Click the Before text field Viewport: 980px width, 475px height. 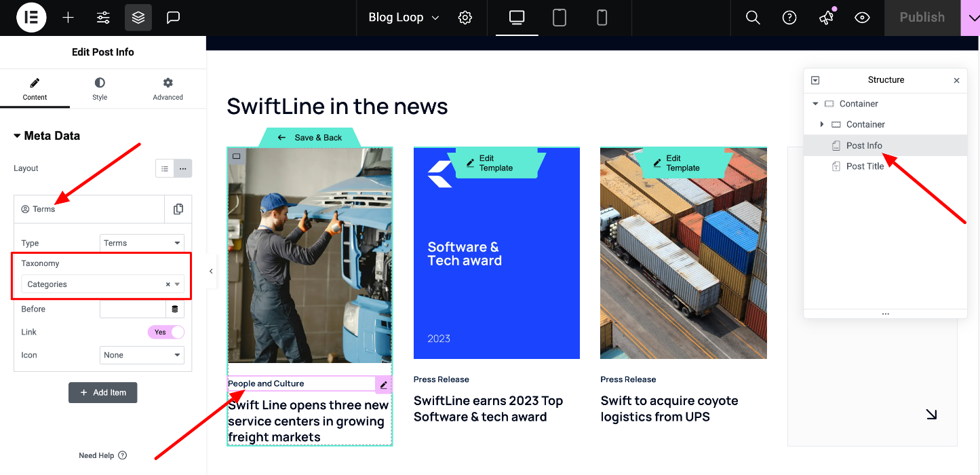[133, 309]
